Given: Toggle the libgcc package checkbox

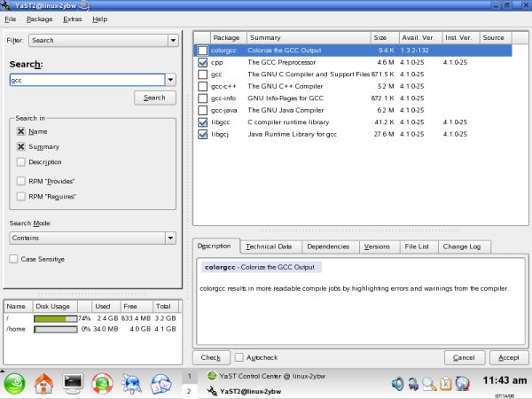Looking at the screenshot, I should 202,122.
